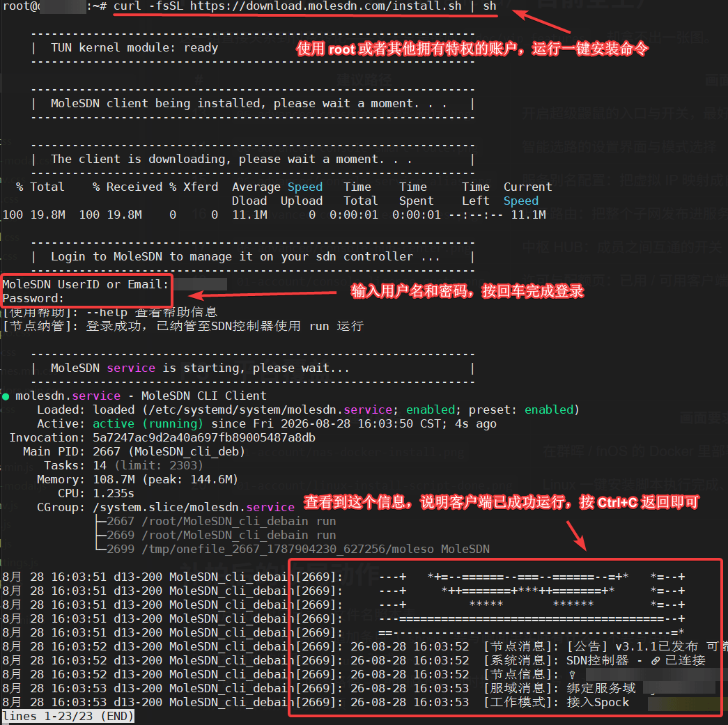Click 'The client is downloading, please wait a moment'
The width and height of the screenshot is (728, 725).
point(231,159)
